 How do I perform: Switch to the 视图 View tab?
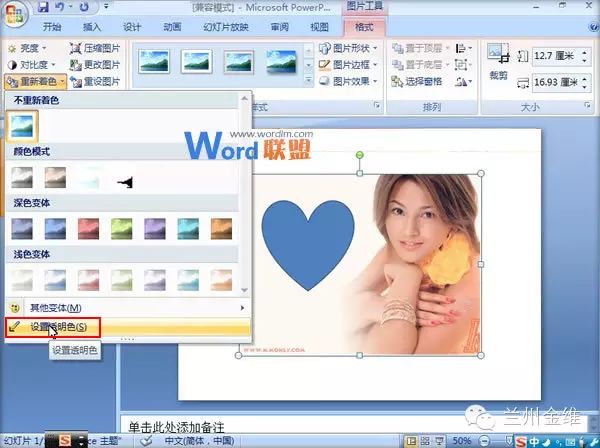click(320, 27)
